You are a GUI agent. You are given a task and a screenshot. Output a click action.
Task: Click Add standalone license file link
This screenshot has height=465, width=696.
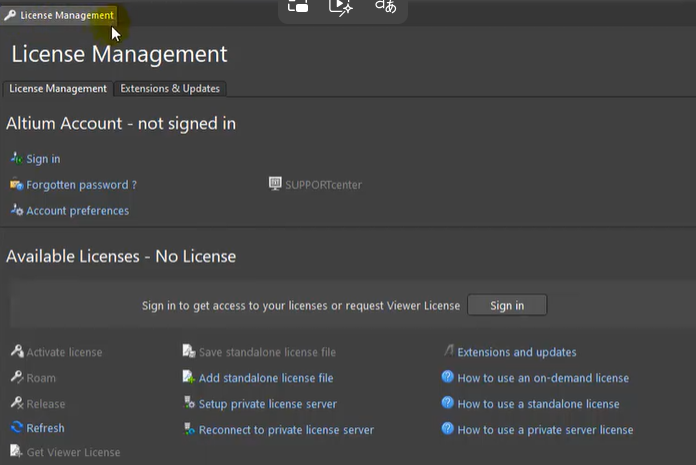[266, 378]
